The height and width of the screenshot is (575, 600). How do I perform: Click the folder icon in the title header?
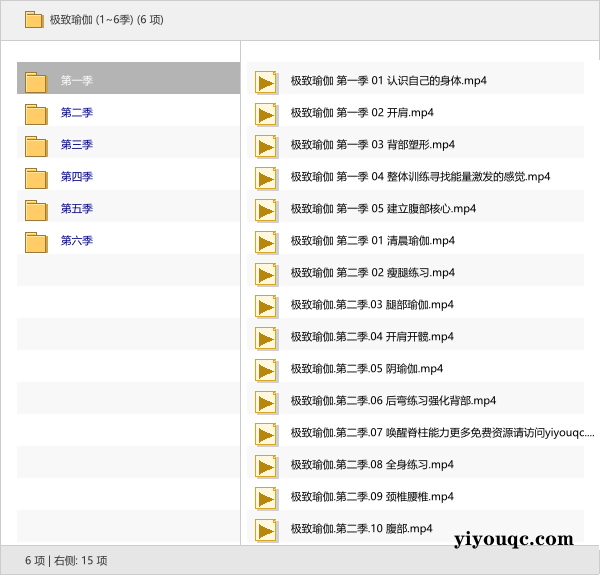34,19
